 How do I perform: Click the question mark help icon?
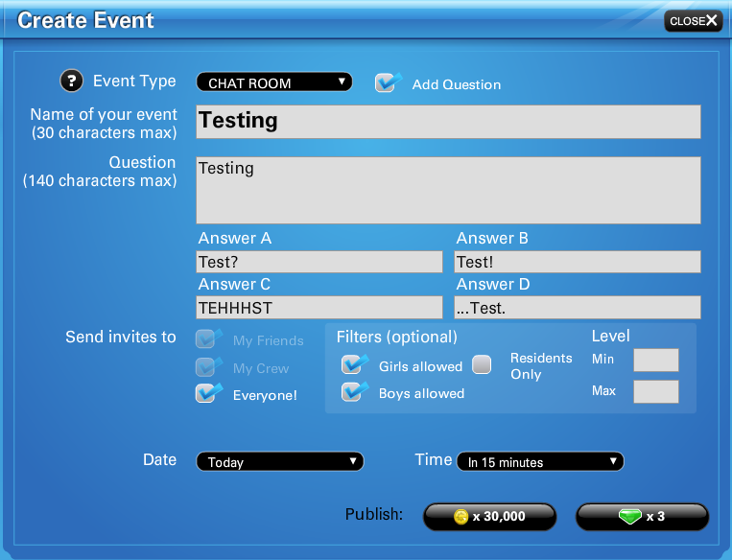pos(72,82)
